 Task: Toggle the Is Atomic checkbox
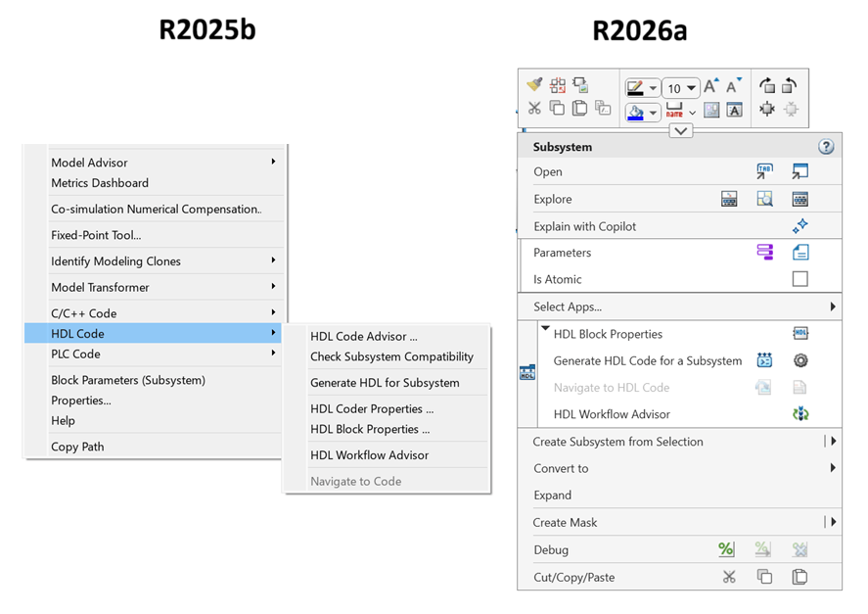point(799,279)
